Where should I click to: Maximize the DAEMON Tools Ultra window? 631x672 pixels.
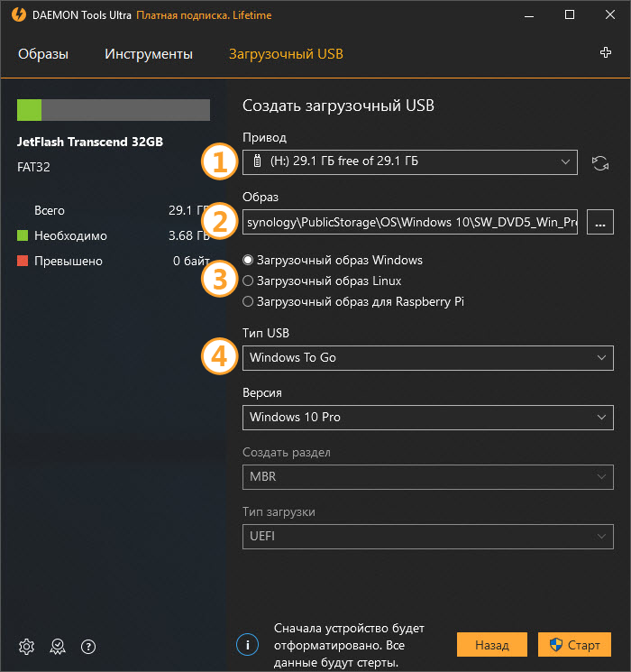[570, 15]
